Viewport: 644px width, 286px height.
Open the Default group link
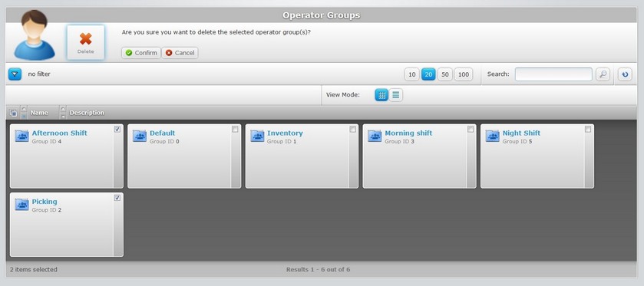162,133
